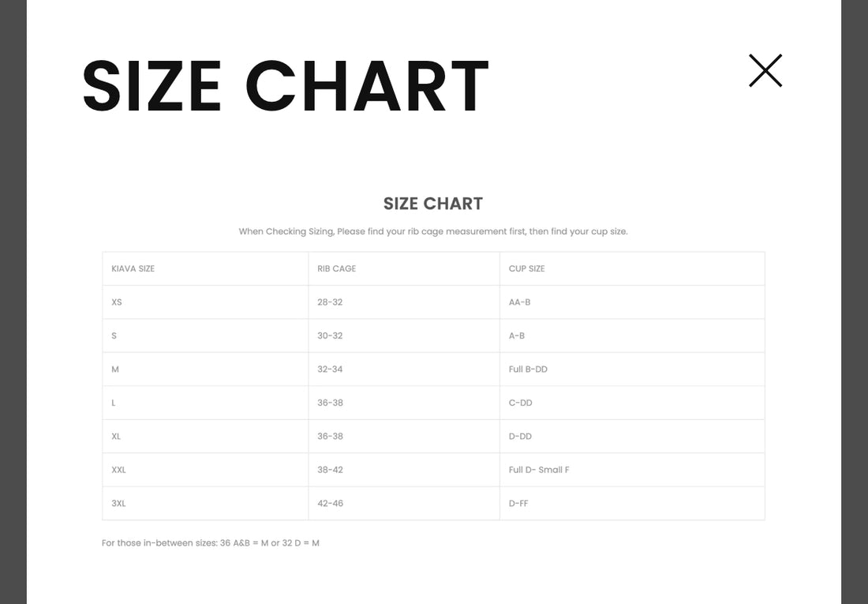Click the KIAVA SIZE column header

click(x=133, y=268)
